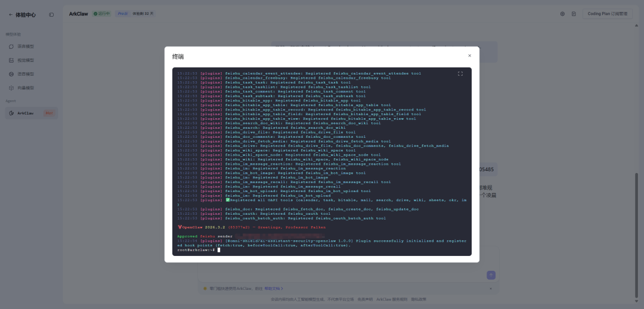Image resolution: width=644 pixels, height=309 pixels.
Task: Close the 终端 terminal dialog
Action: pos(469,55)
